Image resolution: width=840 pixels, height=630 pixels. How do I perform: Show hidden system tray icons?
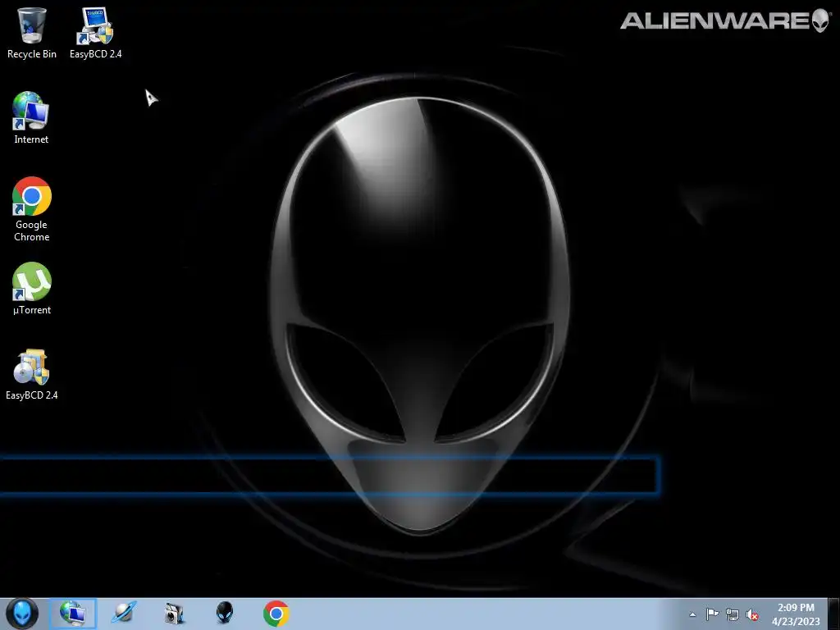click(x=692, y=614)
